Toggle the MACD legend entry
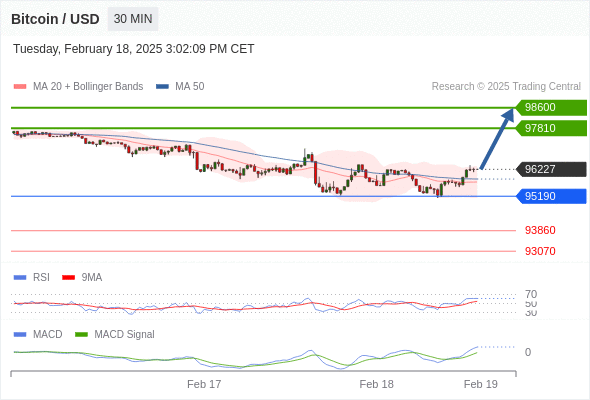Image resolution: width=590 pixels, height=400 pixels. [x=38, y=334]
